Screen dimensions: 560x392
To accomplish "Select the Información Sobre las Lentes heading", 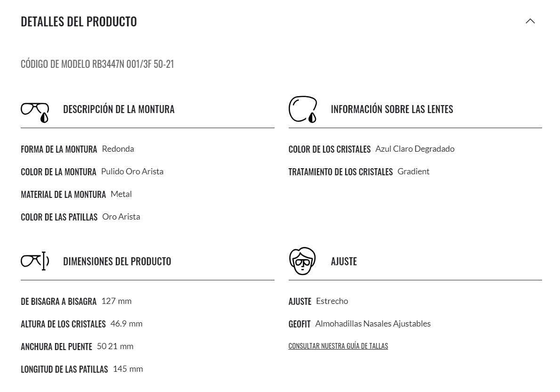I will pos(392,109).
